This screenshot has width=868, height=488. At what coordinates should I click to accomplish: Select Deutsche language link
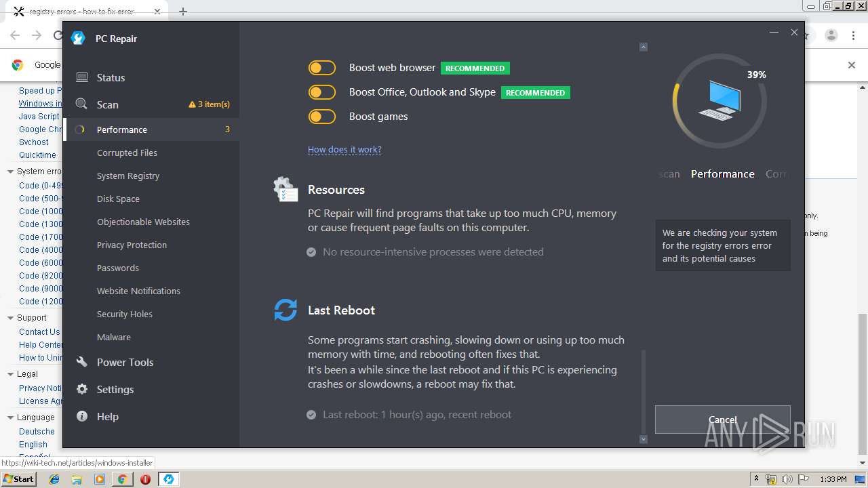pyautogui.click(x=37, y=432)
